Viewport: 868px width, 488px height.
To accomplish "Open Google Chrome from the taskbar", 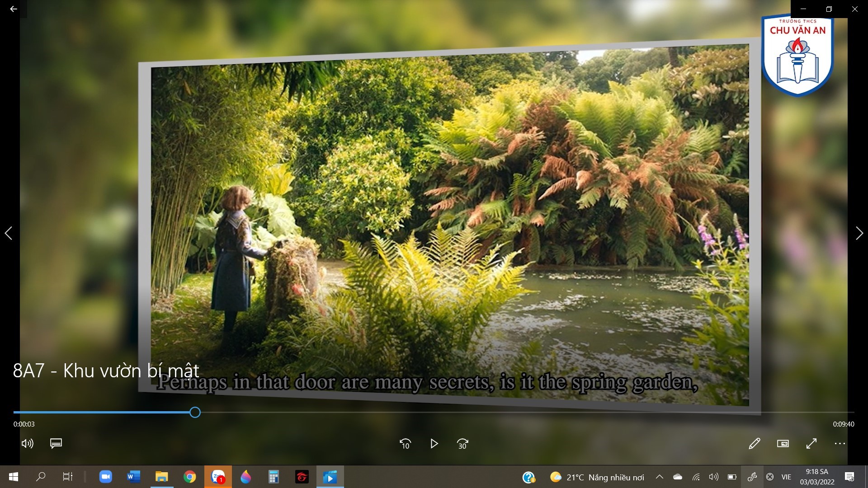I will [190, 477].
